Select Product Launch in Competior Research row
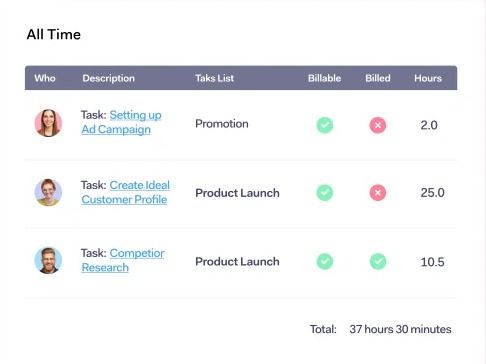486x364 pixels. click(237, 262)
